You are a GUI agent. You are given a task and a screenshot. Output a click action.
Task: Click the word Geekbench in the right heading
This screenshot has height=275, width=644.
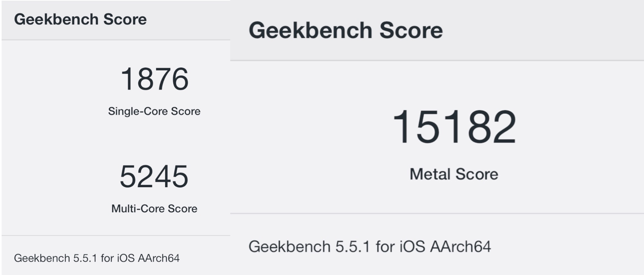[310, 31]
